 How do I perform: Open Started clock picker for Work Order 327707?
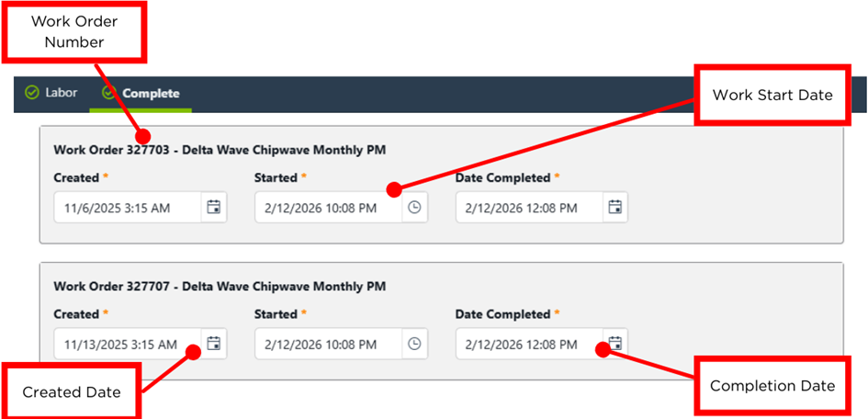415,344
